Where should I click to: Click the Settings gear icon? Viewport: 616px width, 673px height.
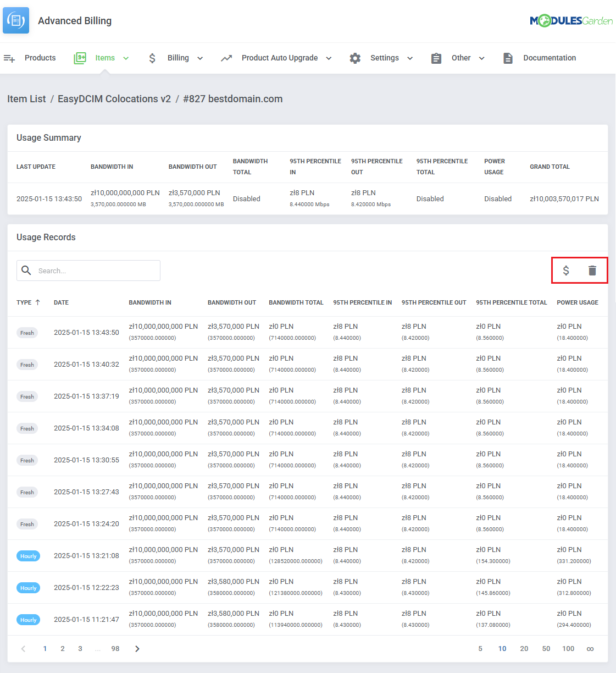tap(356, 58)
